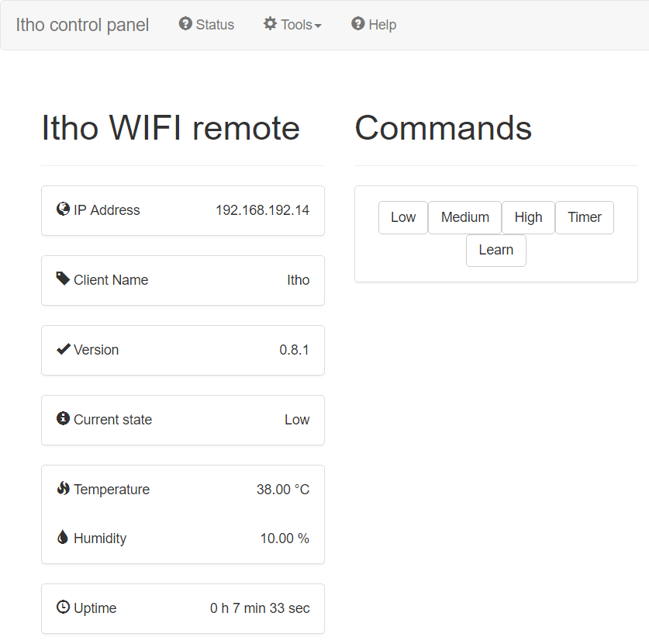Screen dimensions: 649x644
Task: Click the flame icon next to Temperature
Action: 64,489
